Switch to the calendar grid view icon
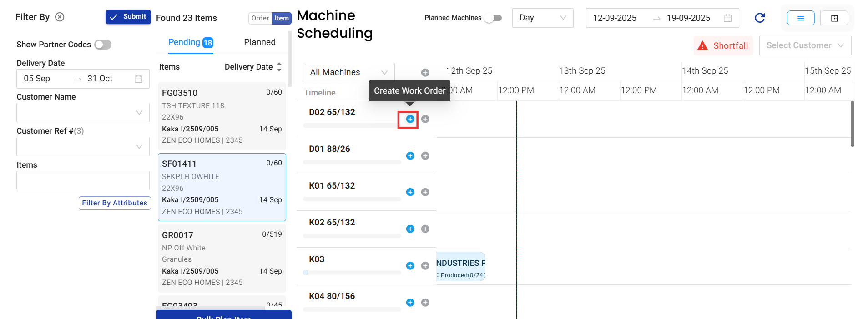868x319 pixels. pos(834,18)
